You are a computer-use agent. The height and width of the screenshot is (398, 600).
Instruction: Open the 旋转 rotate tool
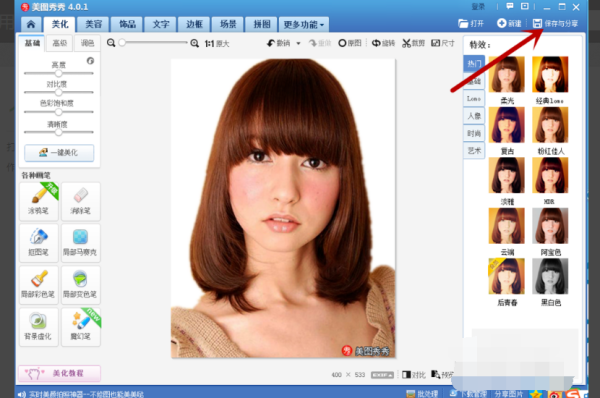click(x=383, y=43)
